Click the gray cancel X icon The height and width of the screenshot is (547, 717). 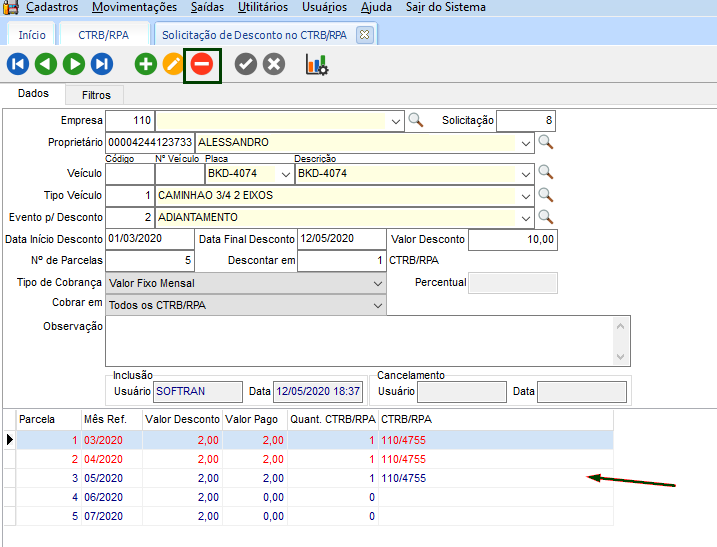(x=274, y=65)
